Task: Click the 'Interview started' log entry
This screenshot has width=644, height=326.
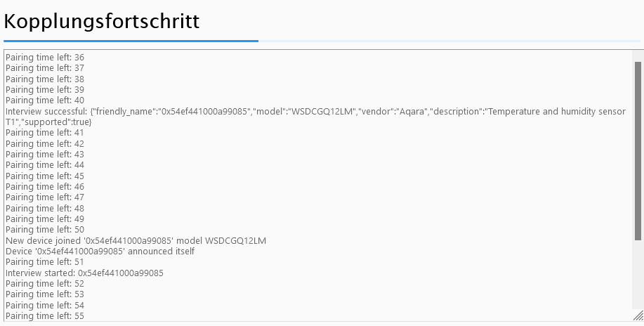Action: 84,273
